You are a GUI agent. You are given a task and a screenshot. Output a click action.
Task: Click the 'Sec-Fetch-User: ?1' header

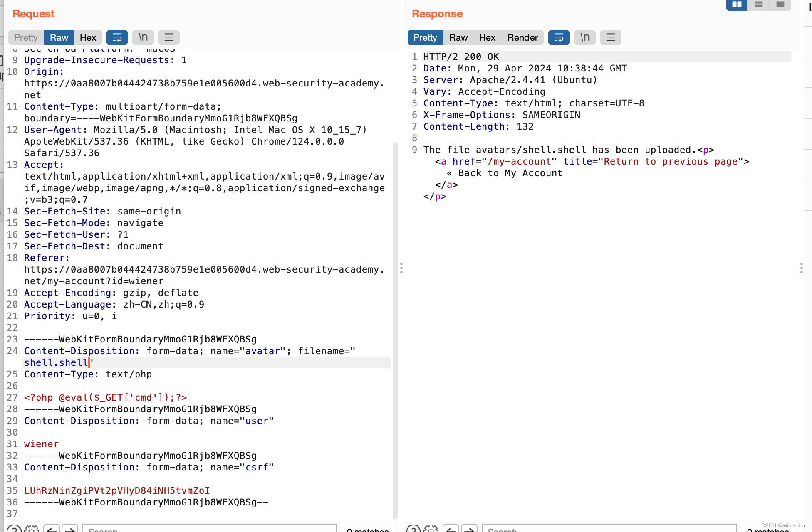click(x=76, y=234)
